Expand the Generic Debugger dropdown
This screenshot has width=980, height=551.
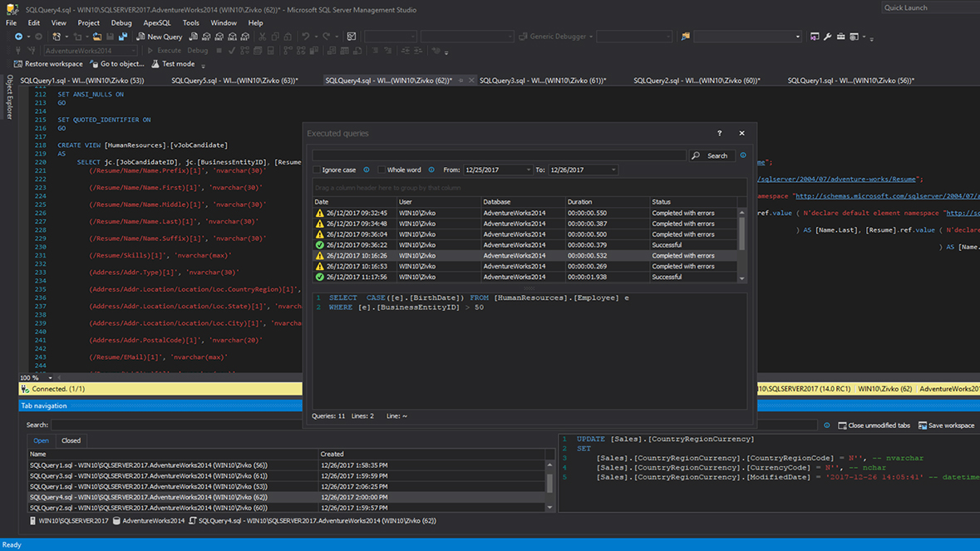click(x=590, y=37)
